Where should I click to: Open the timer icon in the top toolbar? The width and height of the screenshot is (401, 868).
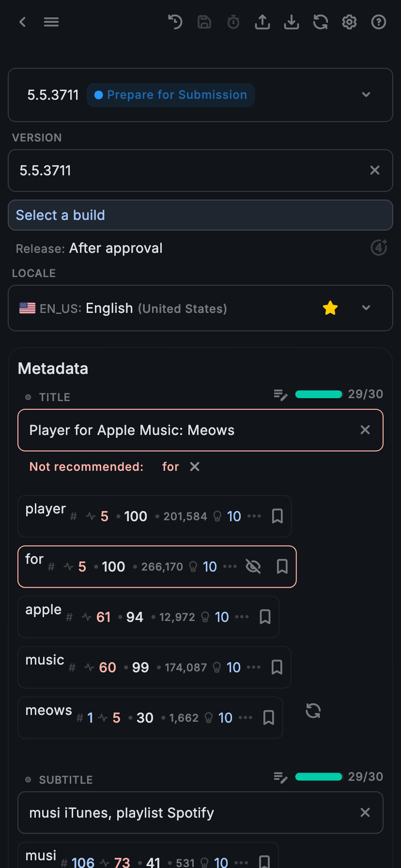tap(233, 22)
